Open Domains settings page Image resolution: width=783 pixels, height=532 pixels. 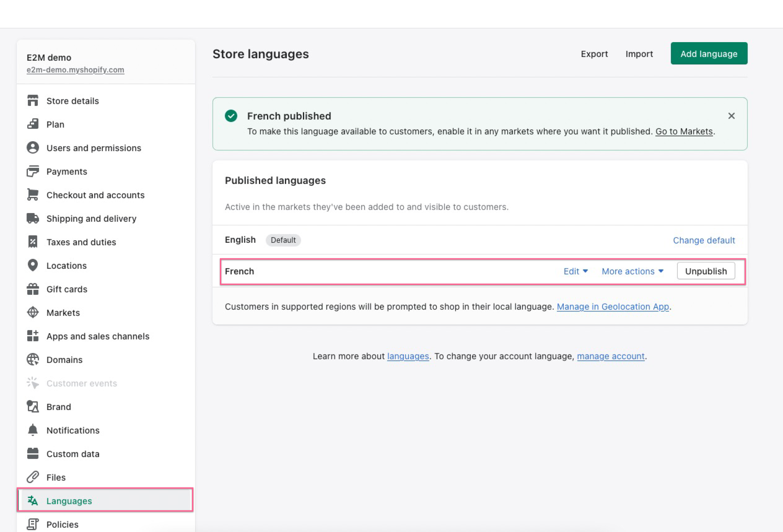[x=64, y=360]
